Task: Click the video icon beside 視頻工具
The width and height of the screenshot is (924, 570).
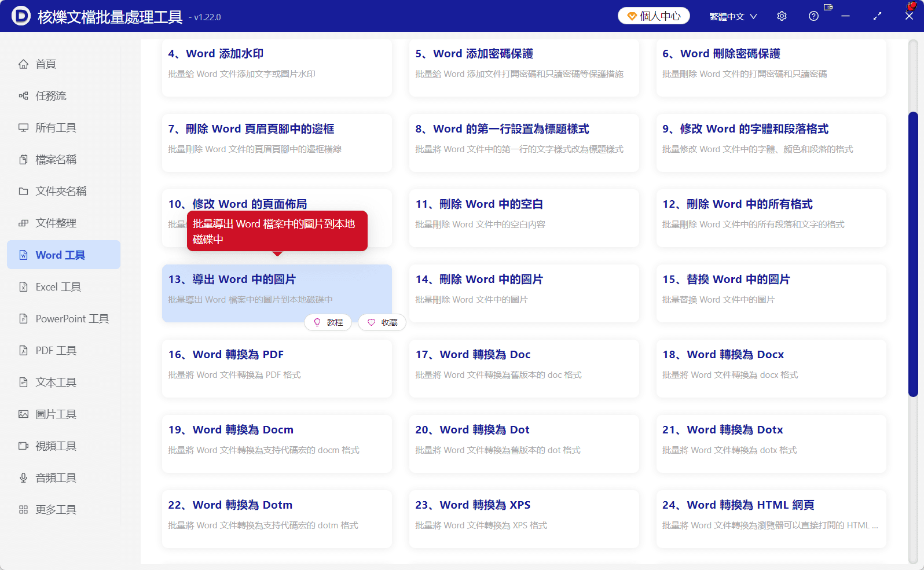Action: [23, 446]
